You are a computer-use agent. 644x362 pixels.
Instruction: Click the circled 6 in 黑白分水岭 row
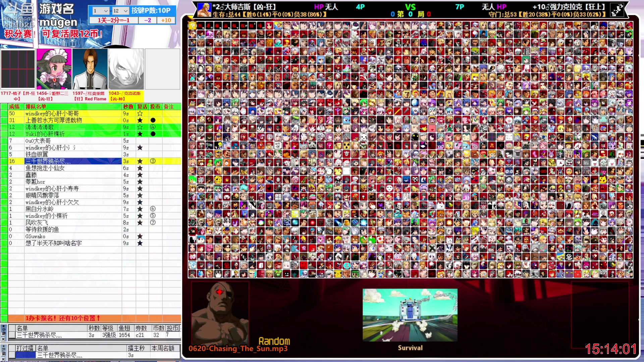tap(153, 209)
